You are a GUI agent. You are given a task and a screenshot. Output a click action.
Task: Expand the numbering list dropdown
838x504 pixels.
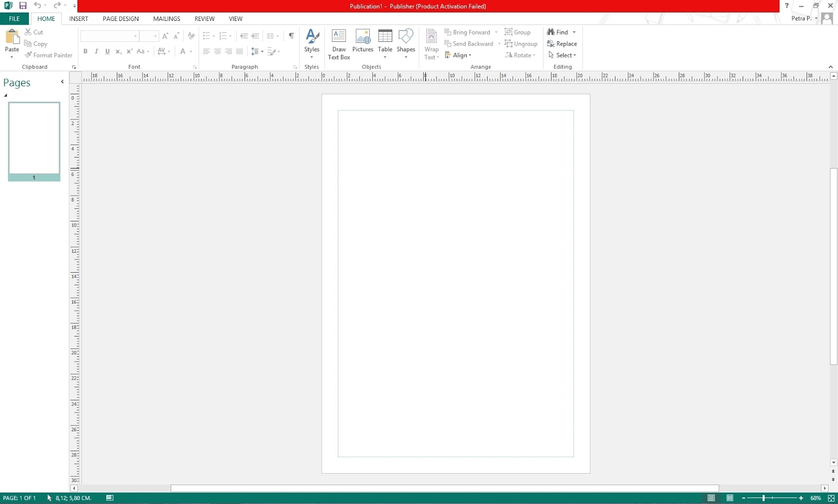click(x=230, y=36)
